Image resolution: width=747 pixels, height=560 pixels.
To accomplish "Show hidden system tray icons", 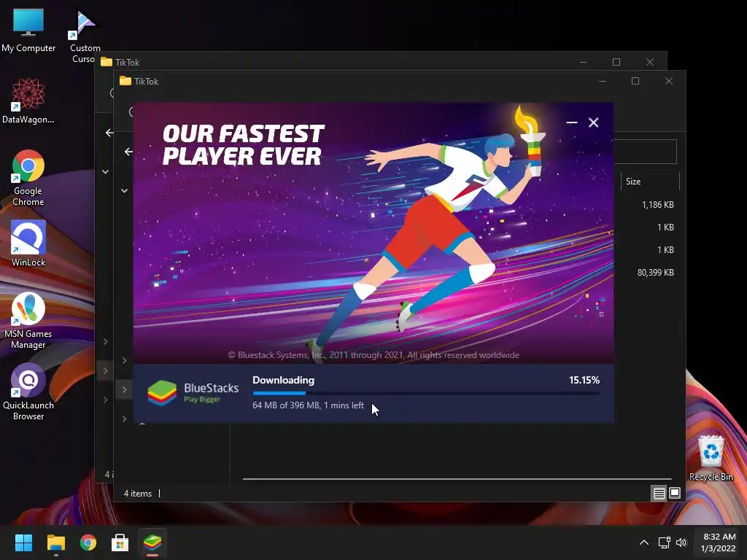I will (643, 542).
